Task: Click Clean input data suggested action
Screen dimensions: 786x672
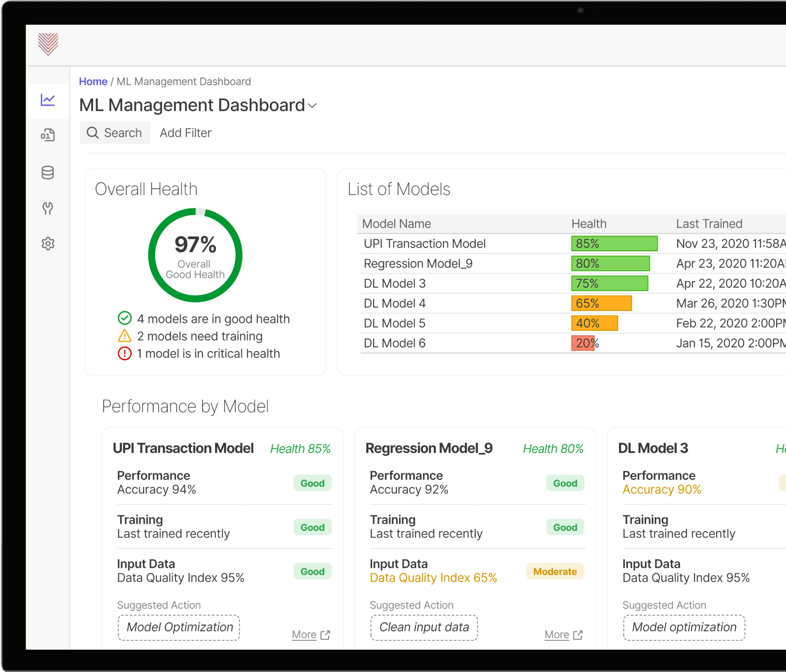Action: pyautogui.click(x=424, y=627)
